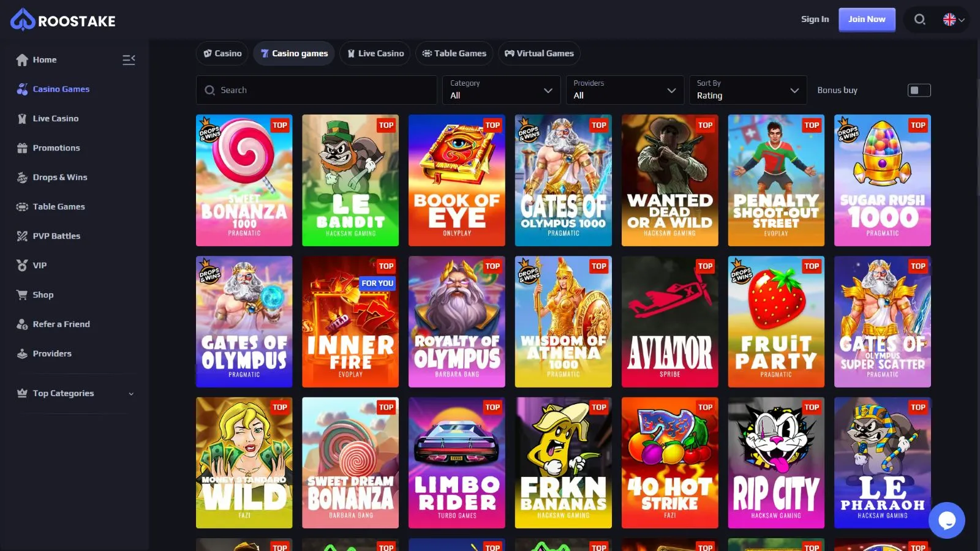Go to the VIP section
The image size is (980, 551).
tap(39, 266)
